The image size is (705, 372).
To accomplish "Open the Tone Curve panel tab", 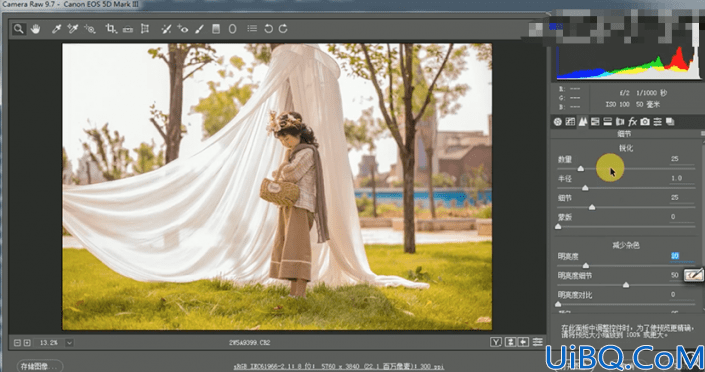I will [x=570, y=121].
